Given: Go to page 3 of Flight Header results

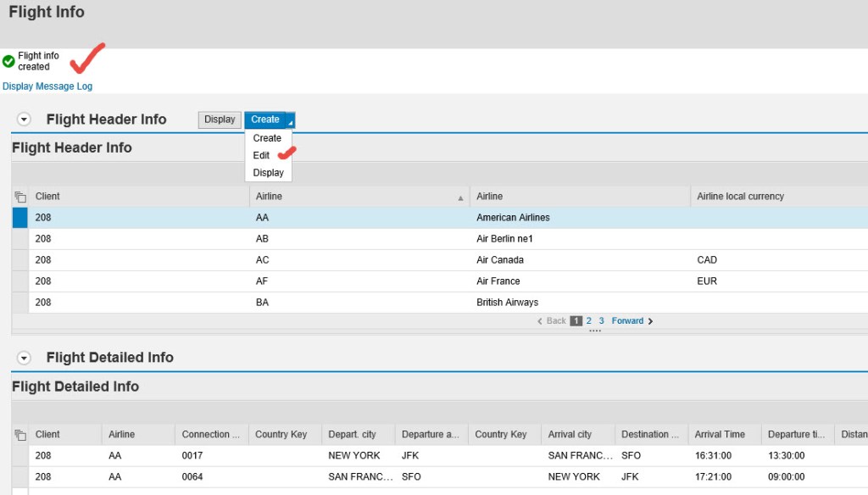Looking at the screenshot, I should (x=601, y=320).
